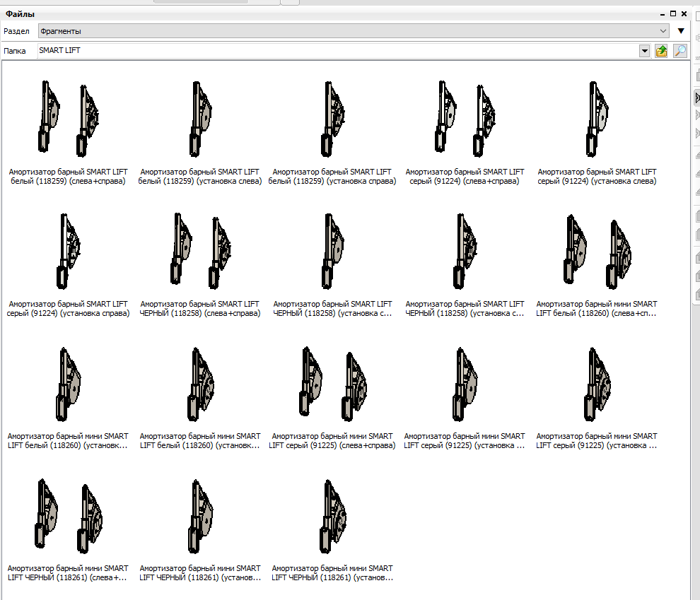Click label text 'белый (118259) (установка справа)'

[332, 181]
